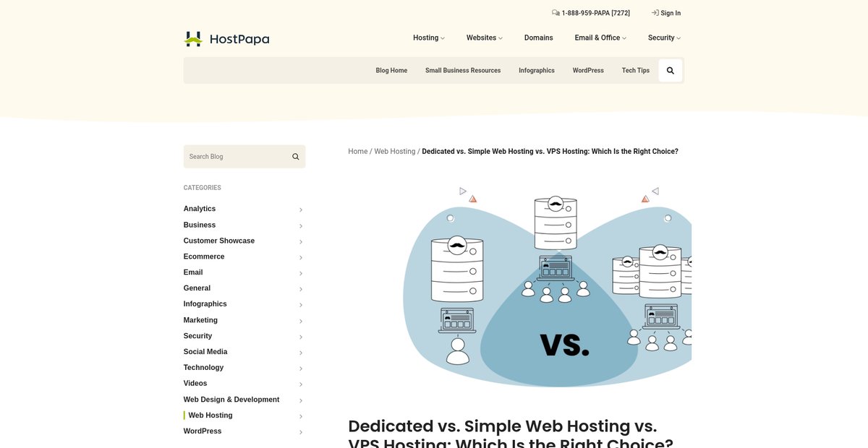Open the Analytics category

click(200, 209)
